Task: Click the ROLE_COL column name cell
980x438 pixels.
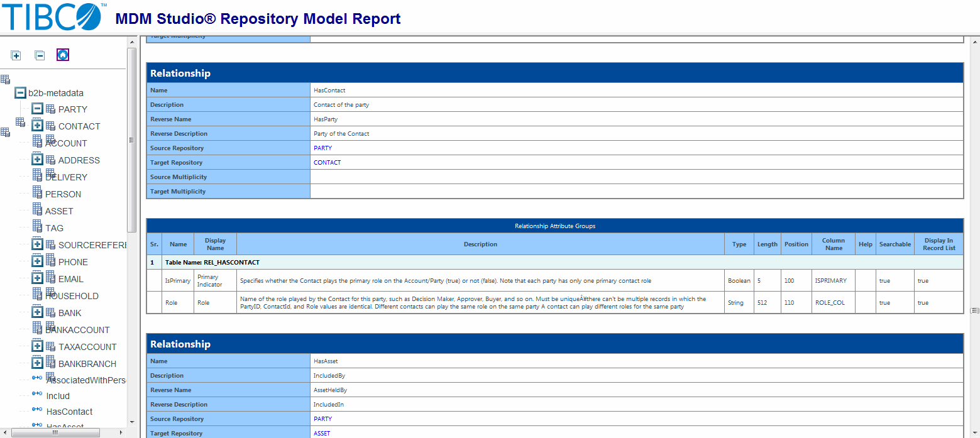Action: pos(834,303)
